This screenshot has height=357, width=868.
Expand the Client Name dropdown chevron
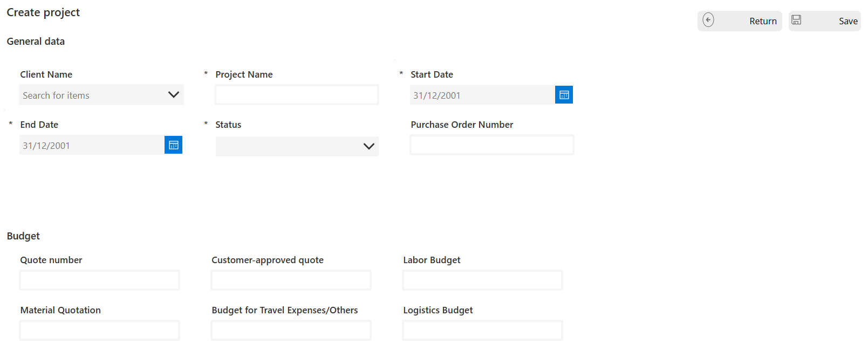(x=173, y=95)
